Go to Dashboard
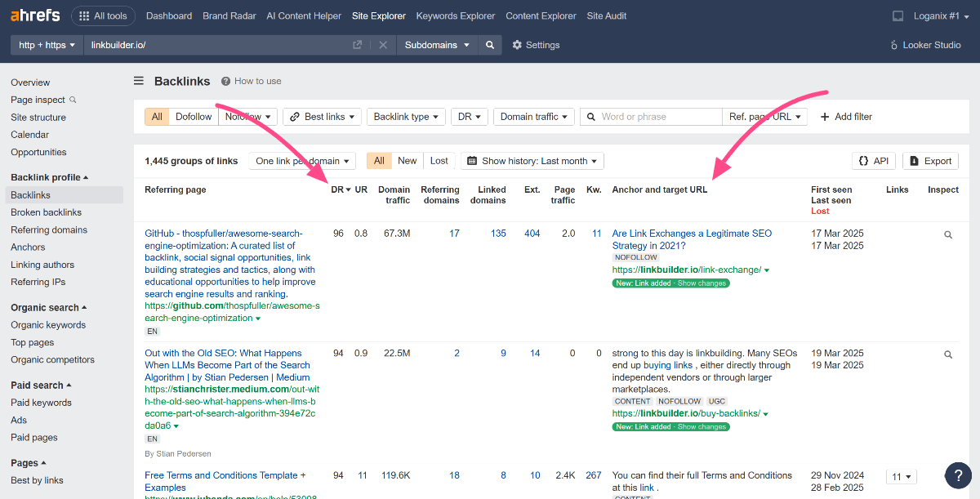This screenshot has height=499, width=980. tap(169, 16)
